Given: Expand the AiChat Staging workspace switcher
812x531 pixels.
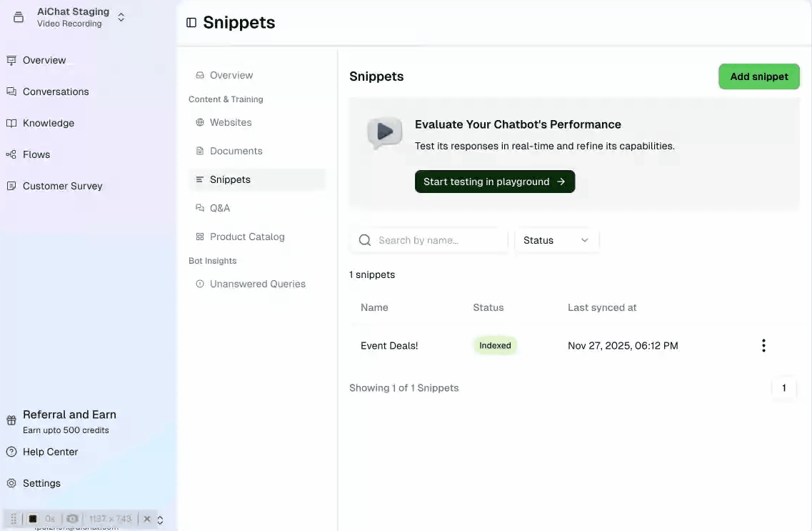Looking at the screenshot, I should pyautogui.click(x=121, y=16).
